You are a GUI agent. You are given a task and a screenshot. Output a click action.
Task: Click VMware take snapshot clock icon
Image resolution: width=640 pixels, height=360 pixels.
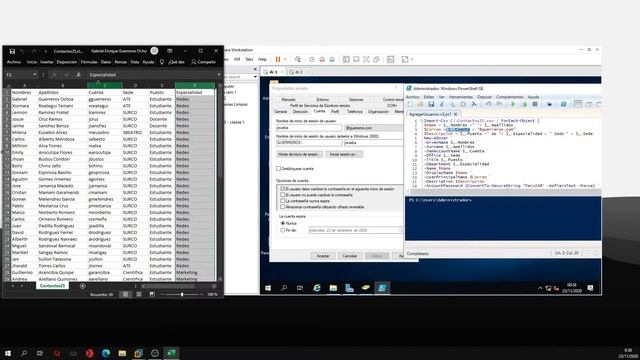click(x=312, y=59)
